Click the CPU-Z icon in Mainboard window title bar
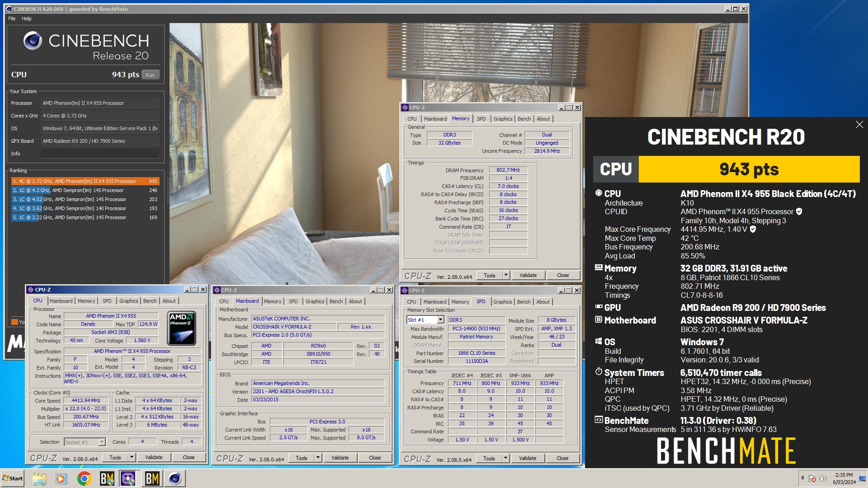Viewport: 868px width, 488px height. click(217, 290)
